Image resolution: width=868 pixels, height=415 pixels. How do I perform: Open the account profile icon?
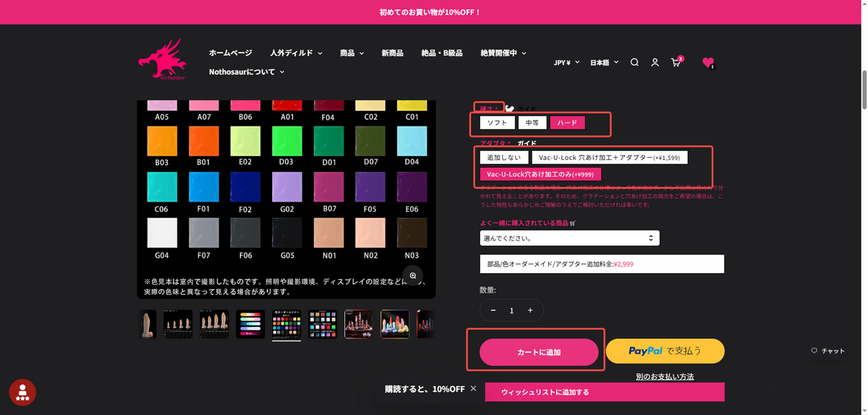pyautogui.click(x=655, y=62)
